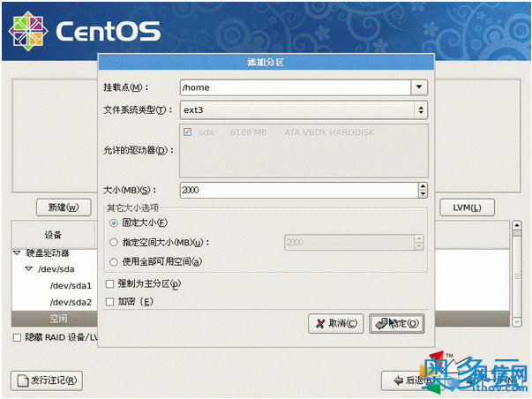Image resolution: width=532 pixels, height=399 pixels.
Task: Click the Cancel button in add partition dialog
Action: tap(335, 323)
